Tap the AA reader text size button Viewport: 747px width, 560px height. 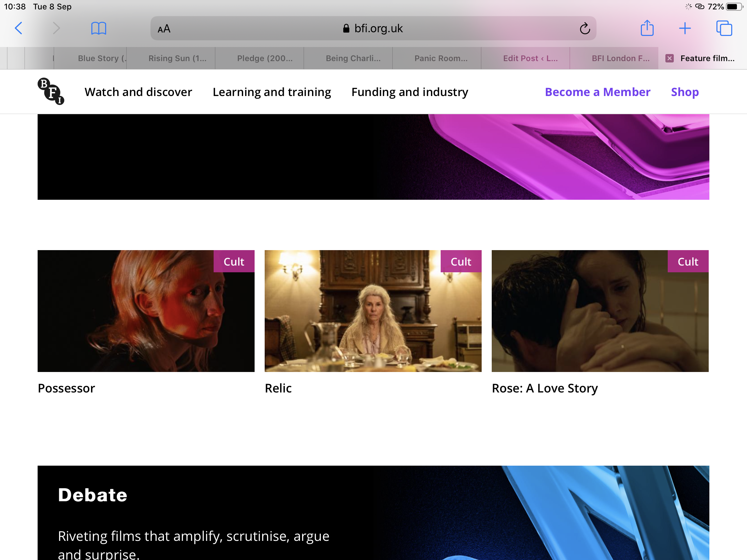pos(164,29)
